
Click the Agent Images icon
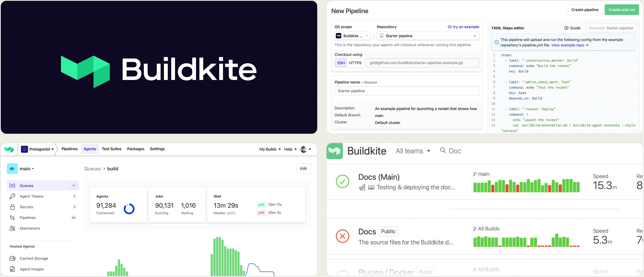[12, 269]
